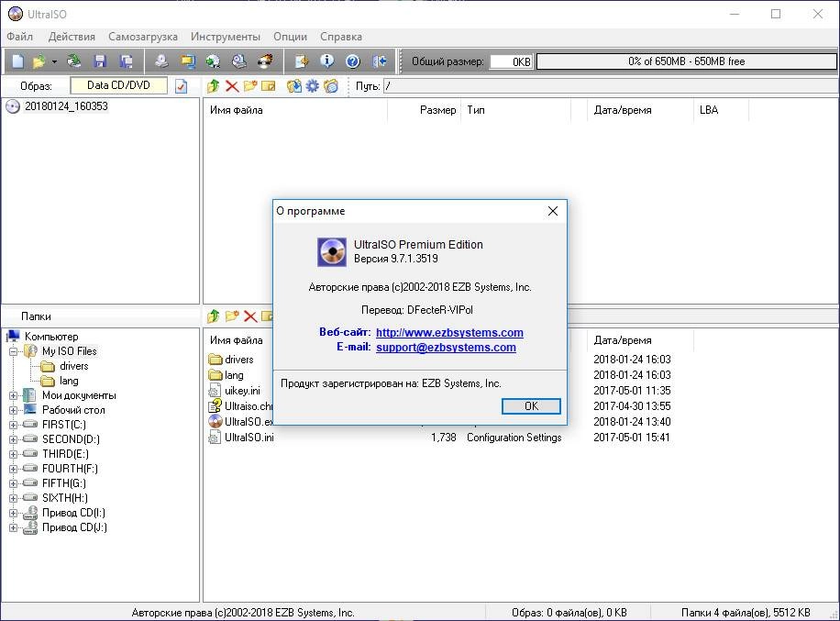Click the Add files toolbar icon
The height and width of the screenshot is (621, 840).
pyautogui.click(x=302, y=61)
